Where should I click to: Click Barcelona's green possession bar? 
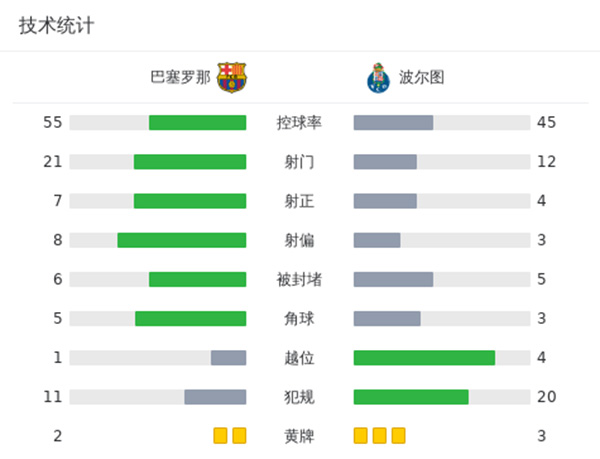coord(198,123)
